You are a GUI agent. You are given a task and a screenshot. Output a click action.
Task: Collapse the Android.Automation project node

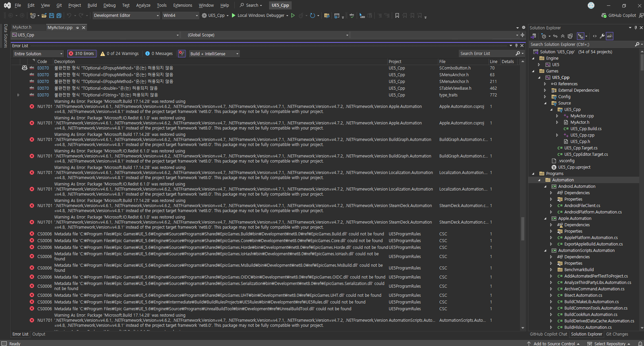point(545,186)
